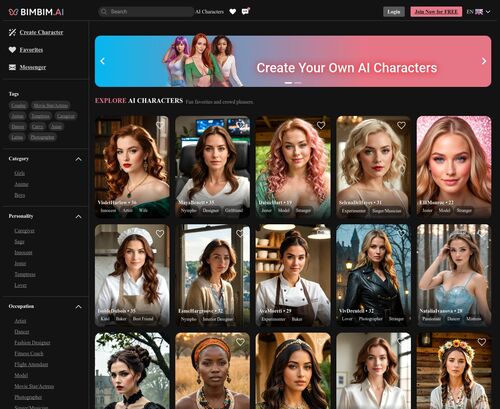
Task: Click the heart icon in top bar
Action: tap(233, 12)
